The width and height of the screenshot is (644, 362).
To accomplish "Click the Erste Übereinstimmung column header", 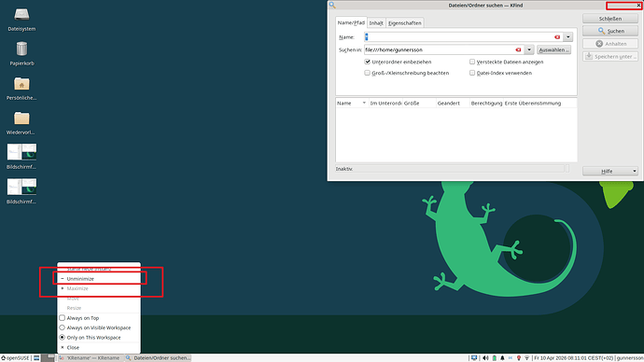I will pos(540,103).
